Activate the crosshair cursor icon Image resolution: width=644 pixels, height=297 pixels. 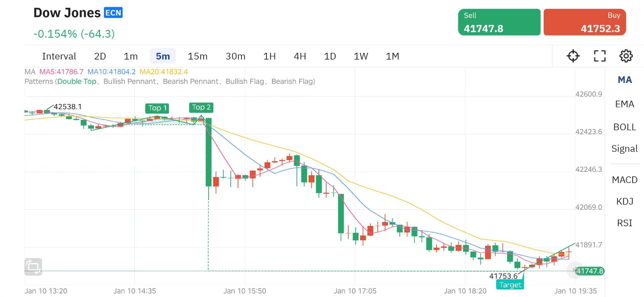pos(573,56)
